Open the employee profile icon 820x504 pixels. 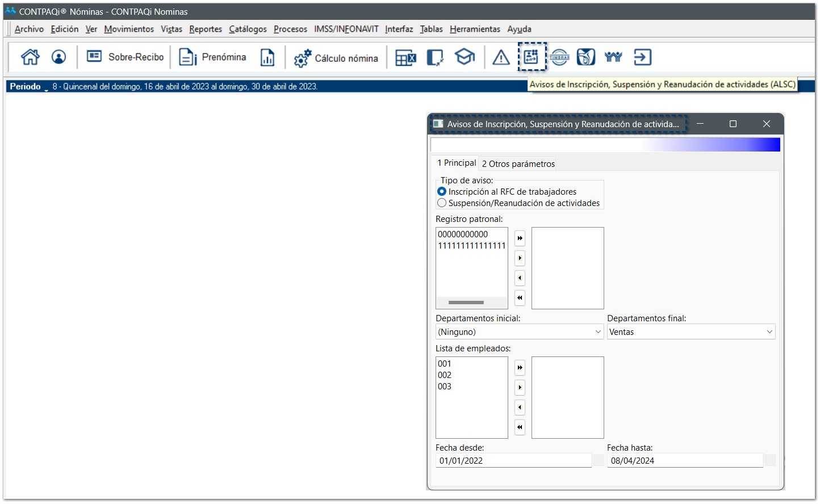(58, 57)
